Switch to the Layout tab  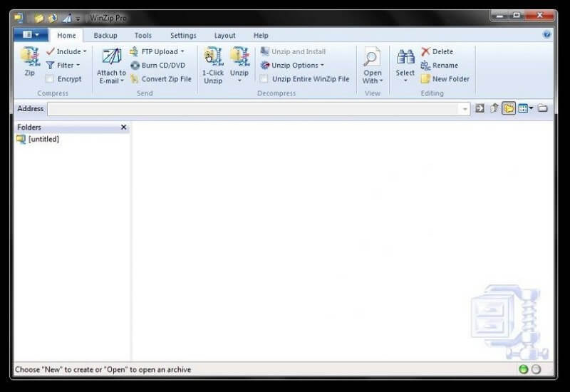[224, 35]
